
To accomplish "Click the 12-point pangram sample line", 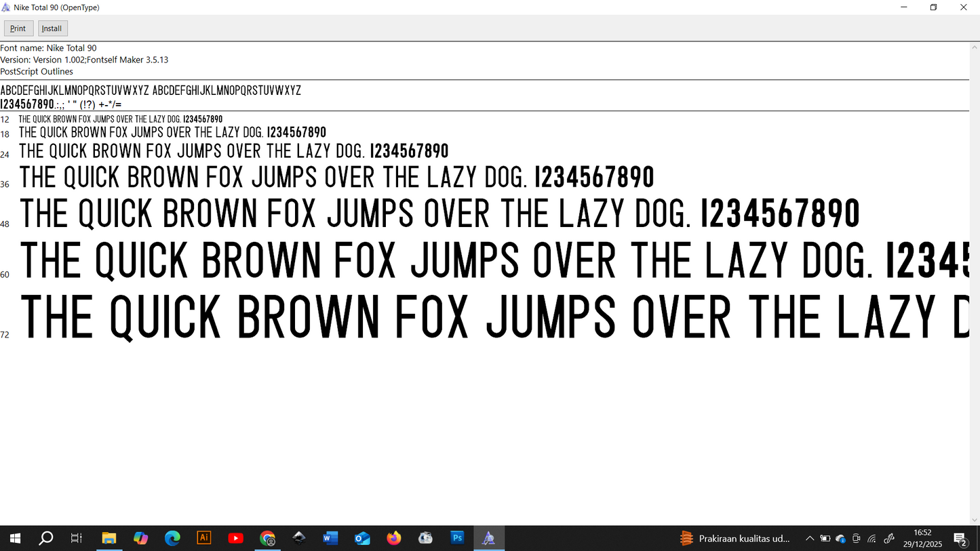I will coord(121,119).
